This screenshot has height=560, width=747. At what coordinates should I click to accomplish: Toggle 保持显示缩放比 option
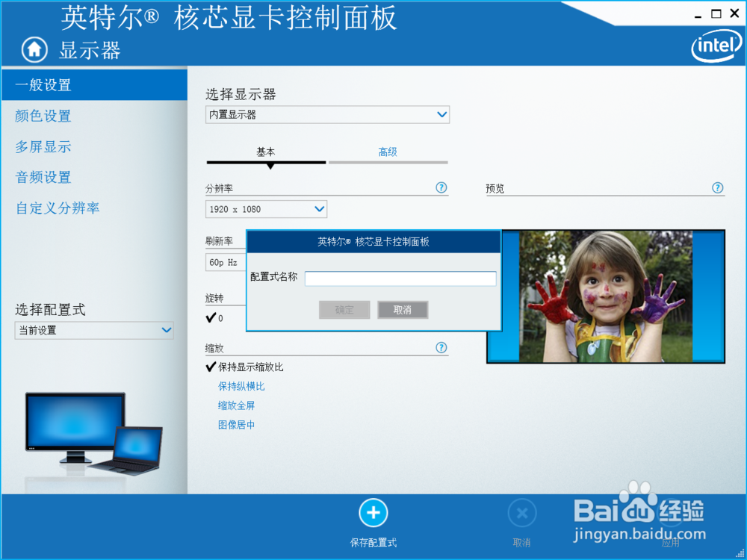[x=244, y=367]
